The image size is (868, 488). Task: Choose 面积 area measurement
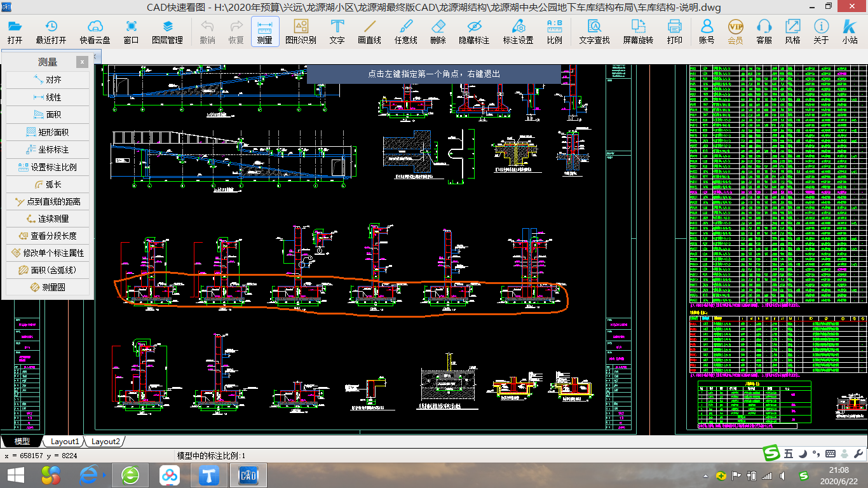point(48,114)
